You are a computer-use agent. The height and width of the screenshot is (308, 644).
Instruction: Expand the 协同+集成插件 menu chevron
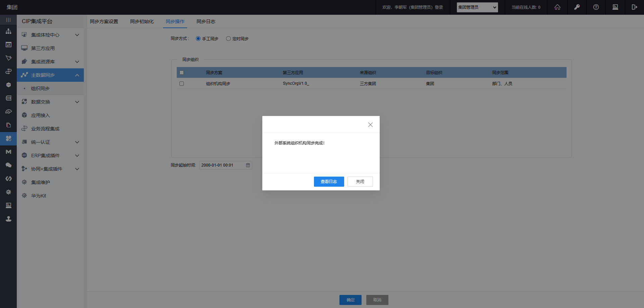[77, 169]
